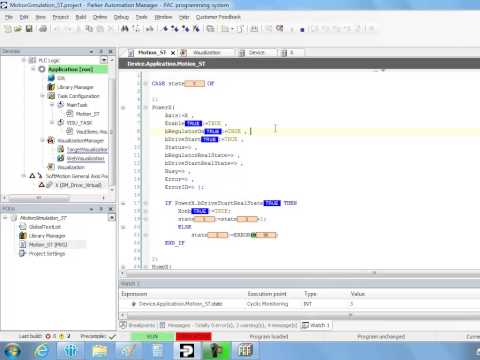Select Application [run] in device tree
Screen dimensions: 480x360
coord(71,69)
